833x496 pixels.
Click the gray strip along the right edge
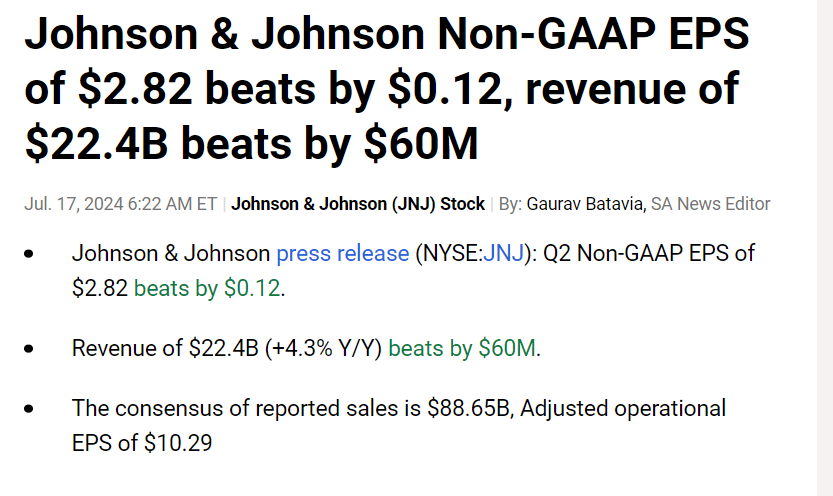[x=825, y=248]
